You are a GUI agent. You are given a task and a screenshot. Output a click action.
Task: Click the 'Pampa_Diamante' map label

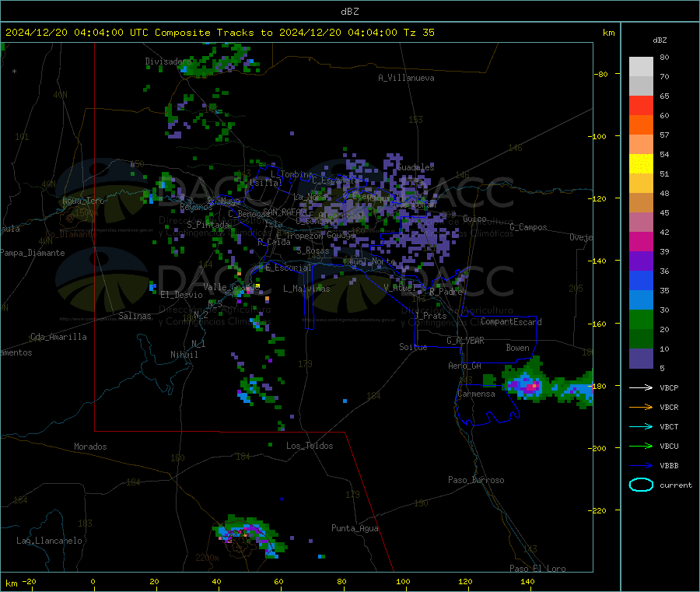coord(33,253)
